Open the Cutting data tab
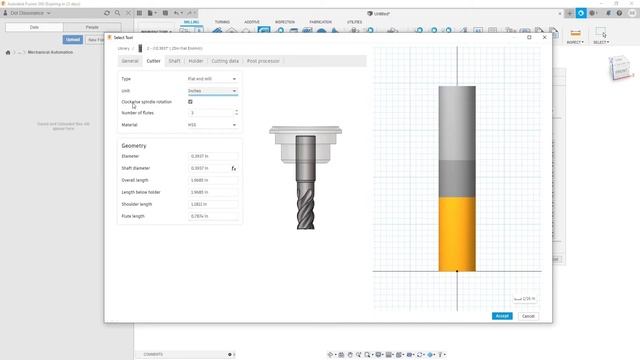The height and width of the screenshot is (360, 640). [225, 61]
